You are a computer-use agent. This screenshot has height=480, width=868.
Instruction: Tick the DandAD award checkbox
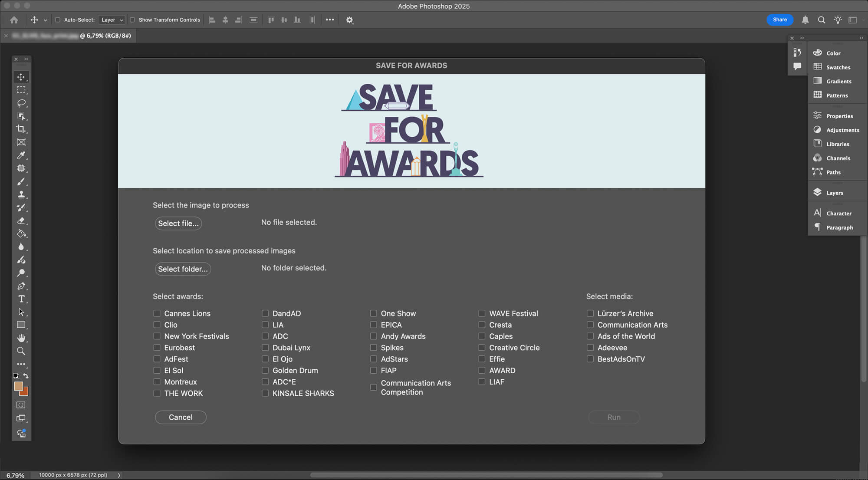[265, 313]
